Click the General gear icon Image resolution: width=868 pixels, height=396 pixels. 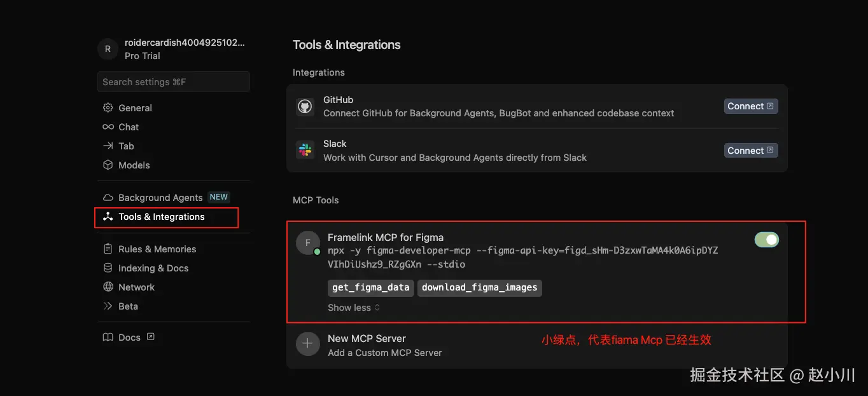(108, 108)
